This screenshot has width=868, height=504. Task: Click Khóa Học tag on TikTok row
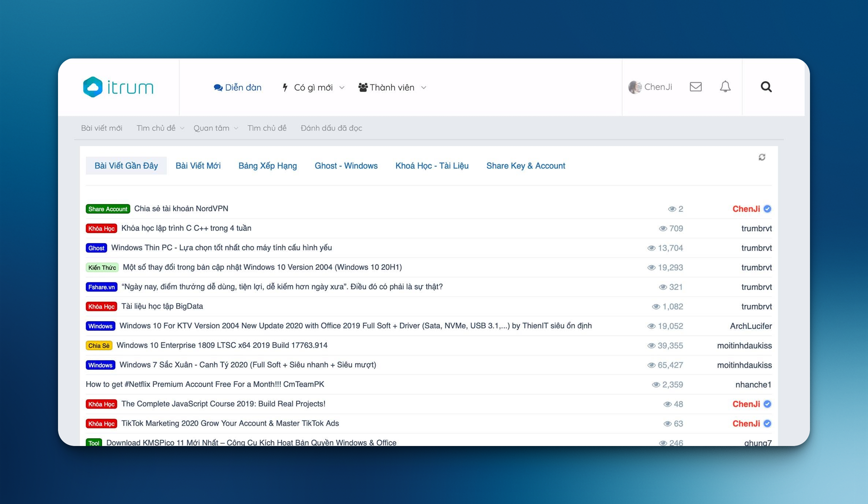[101, 424]
